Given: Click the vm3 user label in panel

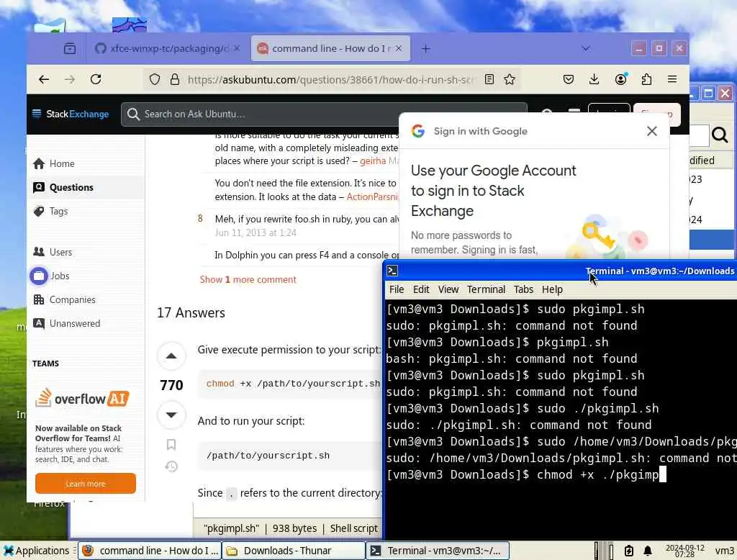Looking at the screenshot, I should pyautogui.click(x=724, y=551).
